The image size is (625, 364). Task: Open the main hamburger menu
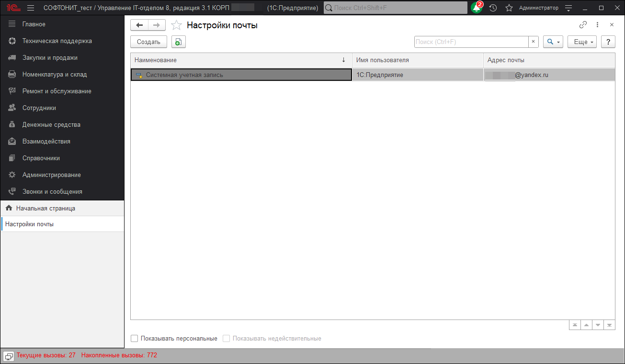pos(31,8)
